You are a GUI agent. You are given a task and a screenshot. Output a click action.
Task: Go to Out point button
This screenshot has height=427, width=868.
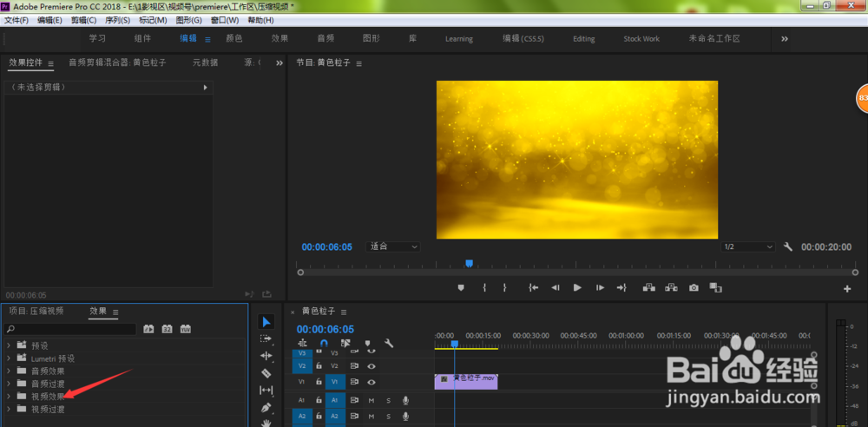click(621, 287)
